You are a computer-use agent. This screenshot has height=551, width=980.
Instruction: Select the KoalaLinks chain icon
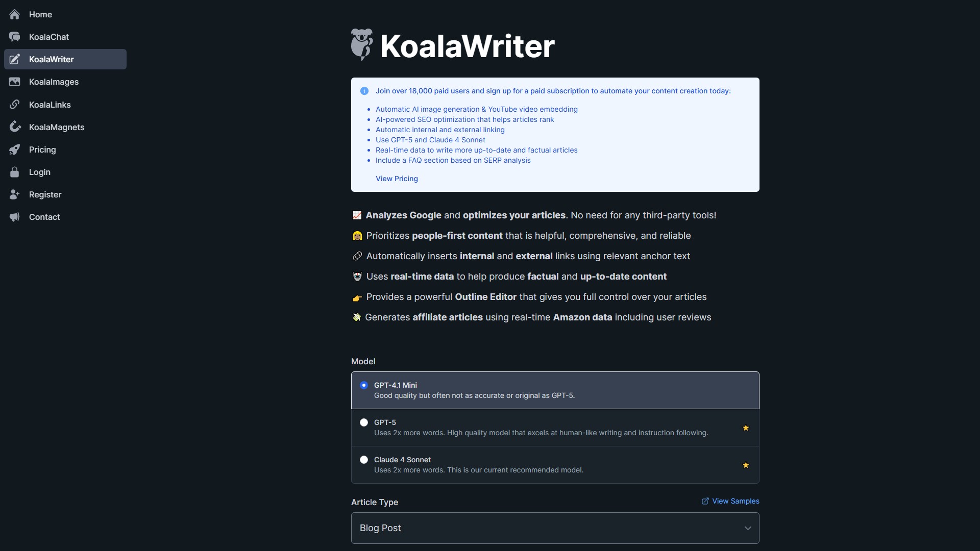coord(15,105)
